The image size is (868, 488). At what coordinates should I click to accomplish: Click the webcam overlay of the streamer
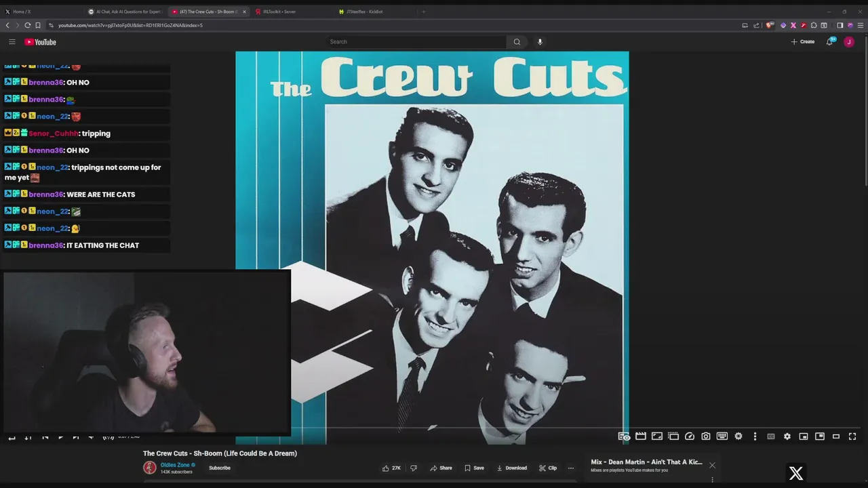[x=146, y=352]
